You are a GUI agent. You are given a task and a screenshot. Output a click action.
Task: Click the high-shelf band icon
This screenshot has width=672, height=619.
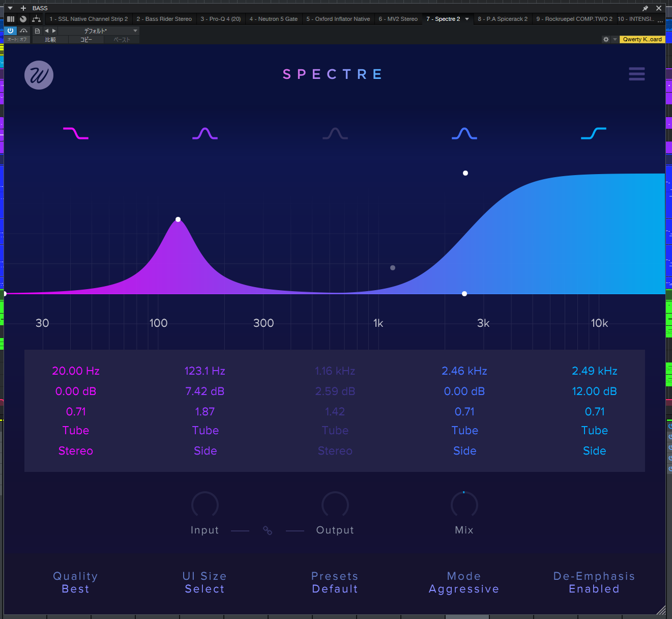pos(594,133)
